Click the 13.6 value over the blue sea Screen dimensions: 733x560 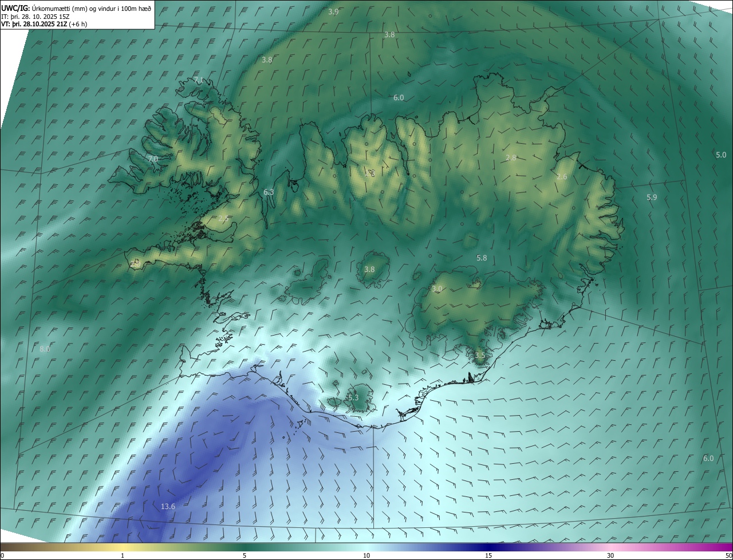pyautogui.click(x=168, y=506)
